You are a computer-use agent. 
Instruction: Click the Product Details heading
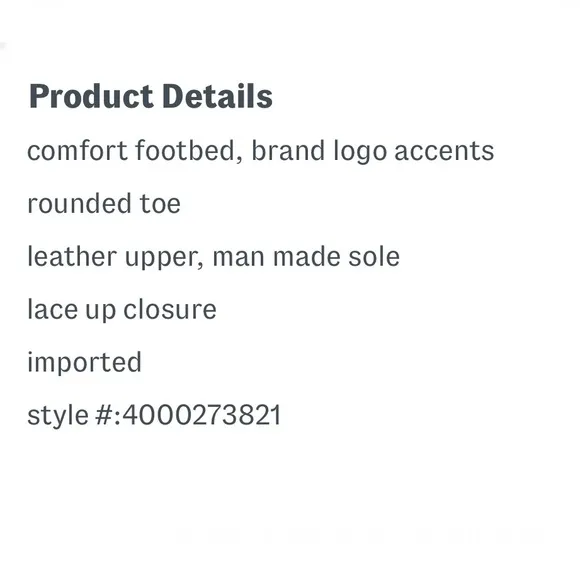(x=151, y=96)
